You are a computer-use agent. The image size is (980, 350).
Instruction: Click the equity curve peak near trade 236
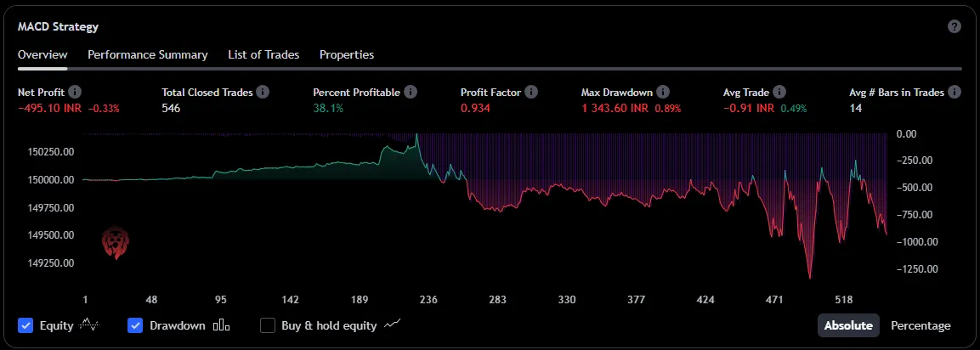(417, 135)
